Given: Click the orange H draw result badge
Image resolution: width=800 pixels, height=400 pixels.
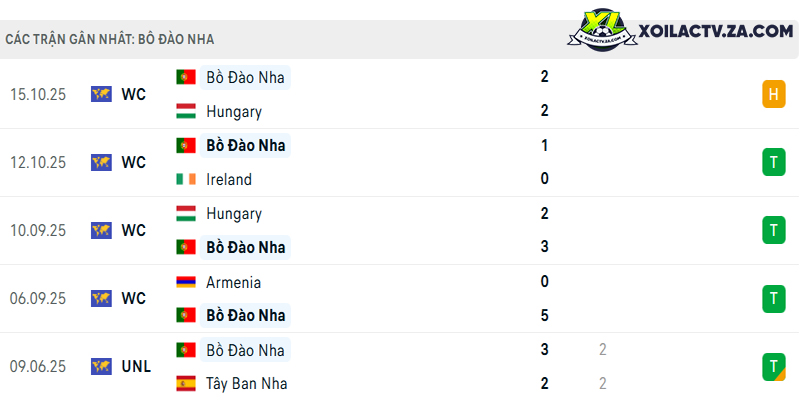Looking at the screenshot, I should (774, 94).
